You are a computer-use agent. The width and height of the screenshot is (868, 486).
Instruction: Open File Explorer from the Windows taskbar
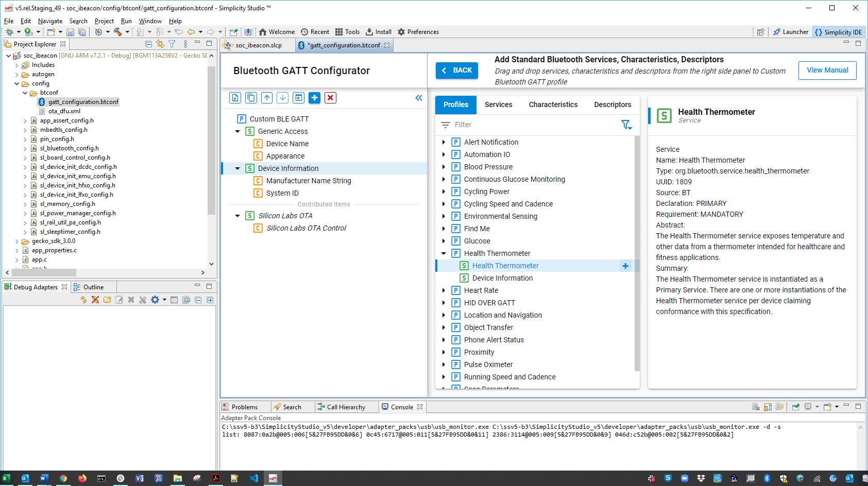point(178,478)
